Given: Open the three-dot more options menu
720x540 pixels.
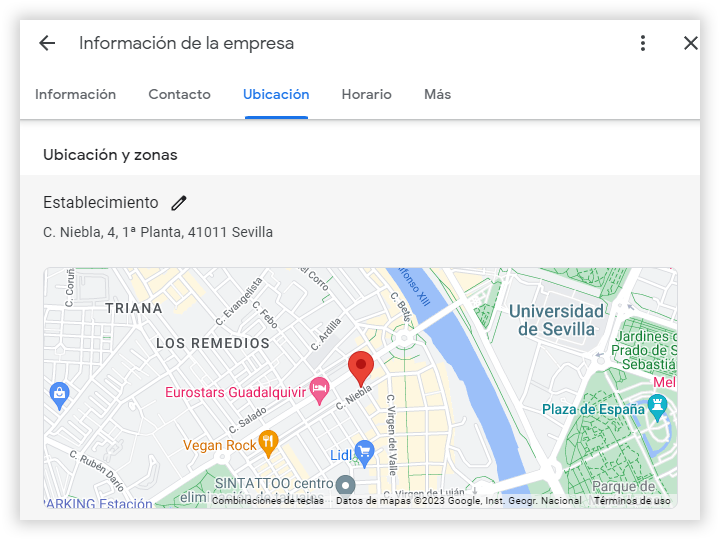Looking at the screenshot, I should 643,43.
